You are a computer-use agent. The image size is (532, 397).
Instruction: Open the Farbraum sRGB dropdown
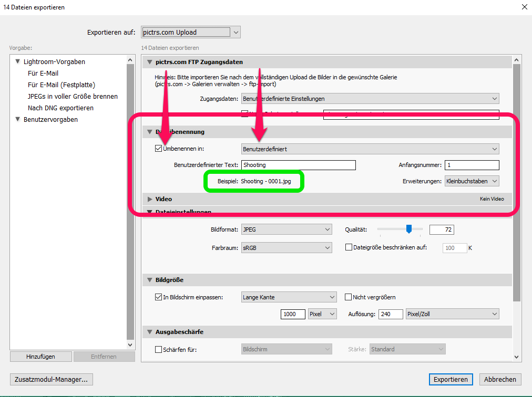coord(287,248)
